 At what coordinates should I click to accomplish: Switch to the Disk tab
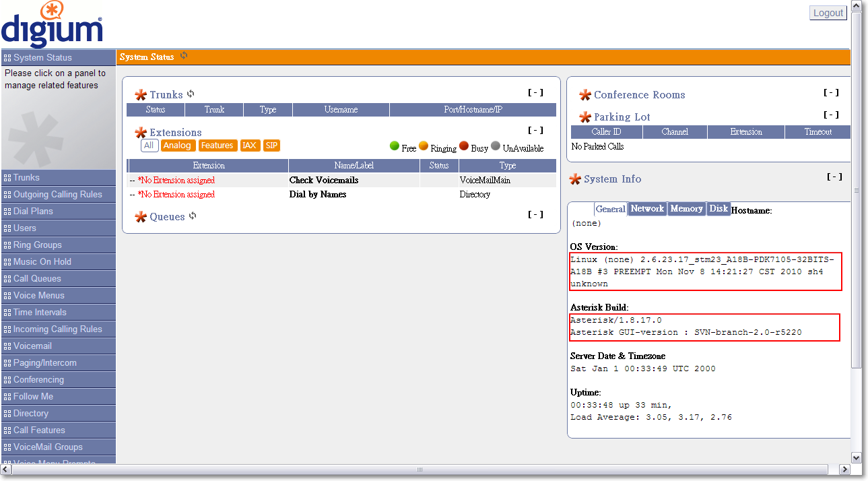pos(719,209)
